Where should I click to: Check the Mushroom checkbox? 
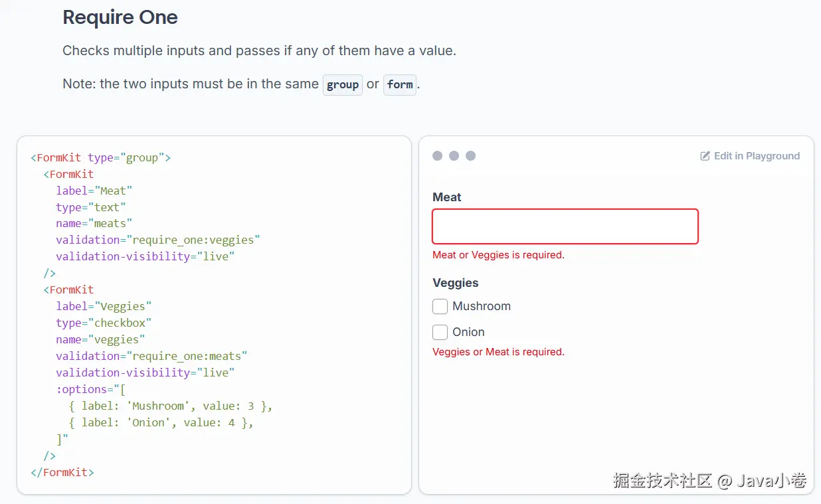[x=440, y=306]
